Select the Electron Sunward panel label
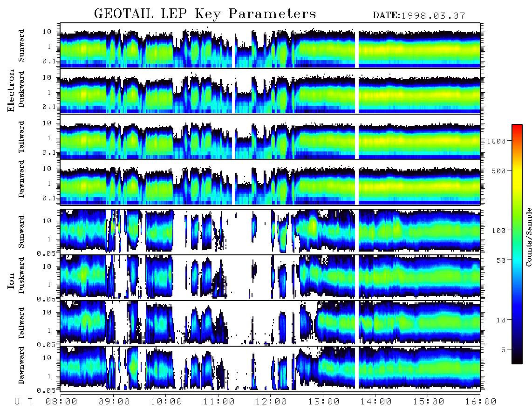The image size is (532, 410). pos(21,46)
